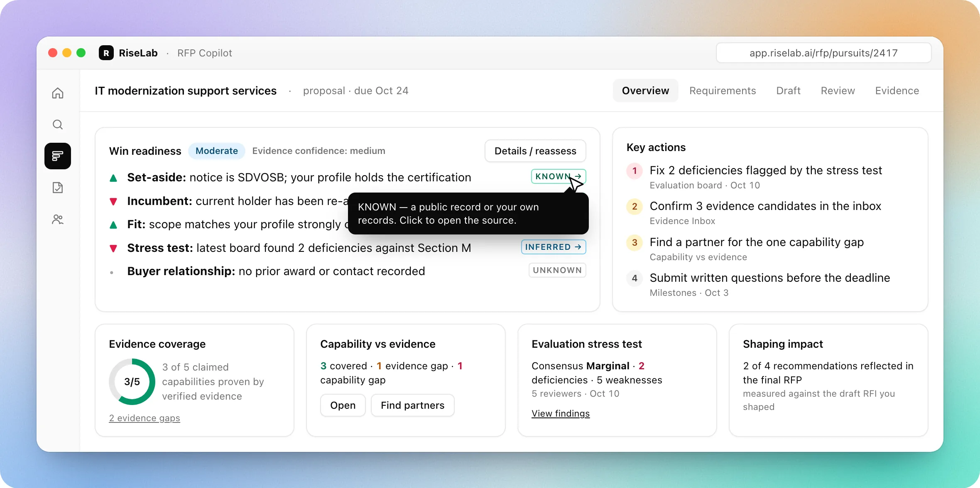Open action Find a partner for the capability gap

tap(757, 242)
